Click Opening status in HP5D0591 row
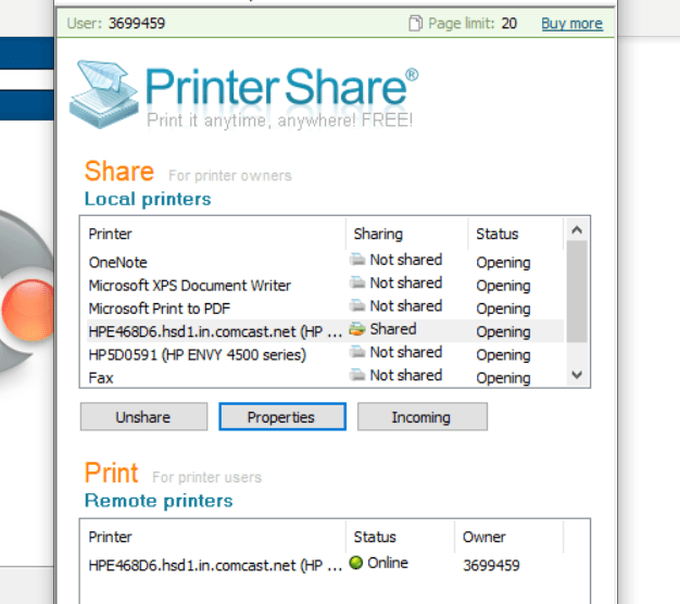Screen dimensions: 680x604 503,355
